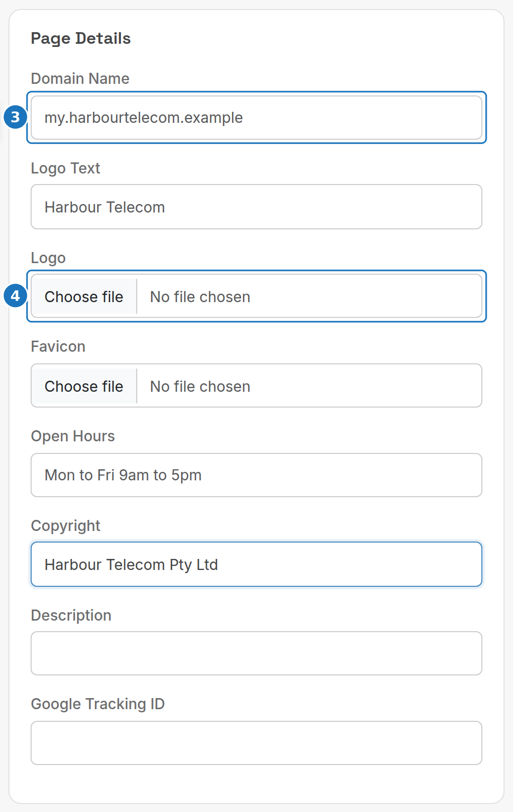Viewport: 513px width, 812px height.
Task: Click the Favicon label
Action: (x=58, y=346)
